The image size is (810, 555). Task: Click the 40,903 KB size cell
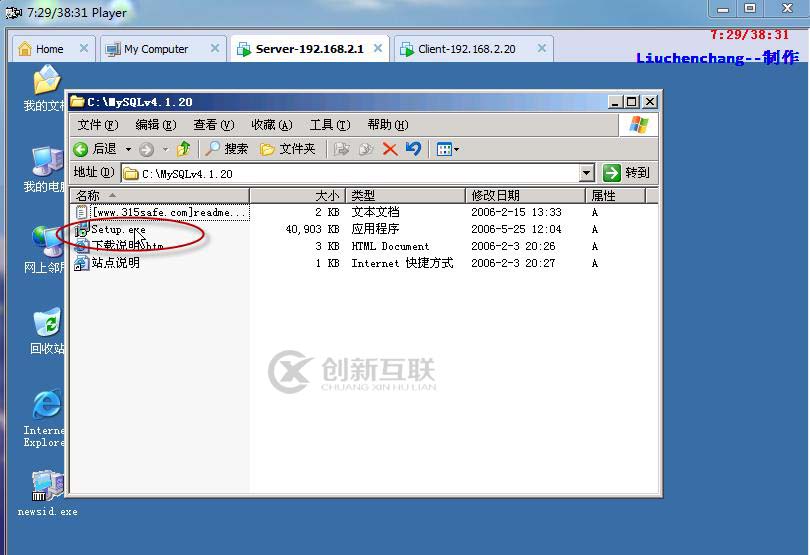point(312,229)
